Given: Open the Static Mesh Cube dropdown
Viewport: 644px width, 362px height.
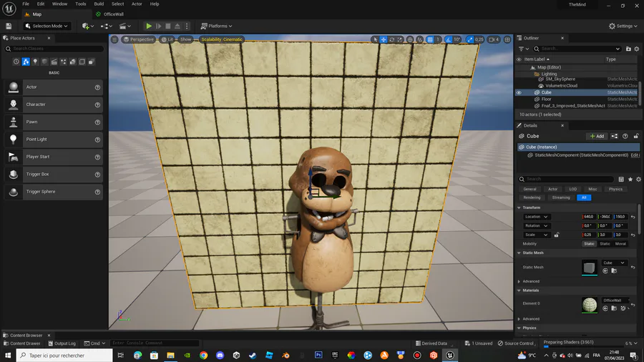Looking at the screenshot, I should click(x=614, y=263).
